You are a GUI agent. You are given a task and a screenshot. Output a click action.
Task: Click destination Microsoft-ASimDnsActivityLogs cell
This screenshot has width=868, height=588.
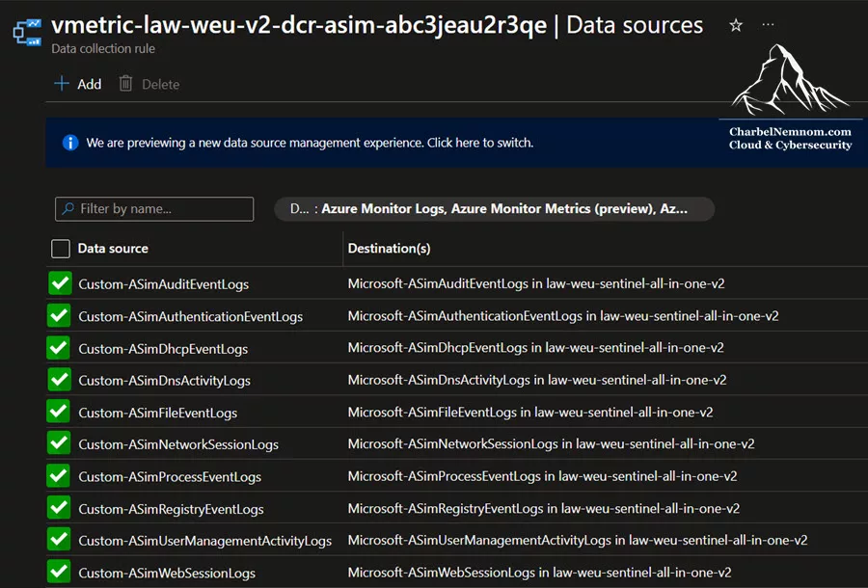(x=537, y=380)
